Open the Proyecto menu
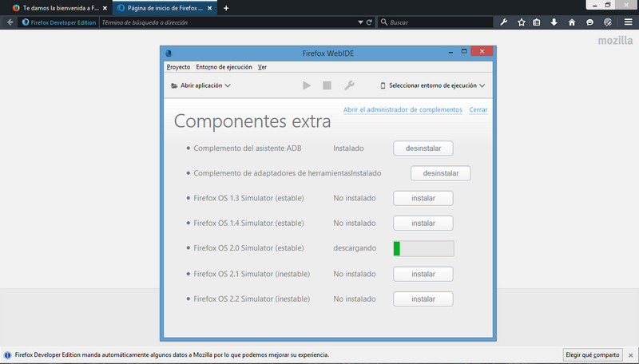Viewport: 639px width, 364px height. pos(178,67)
